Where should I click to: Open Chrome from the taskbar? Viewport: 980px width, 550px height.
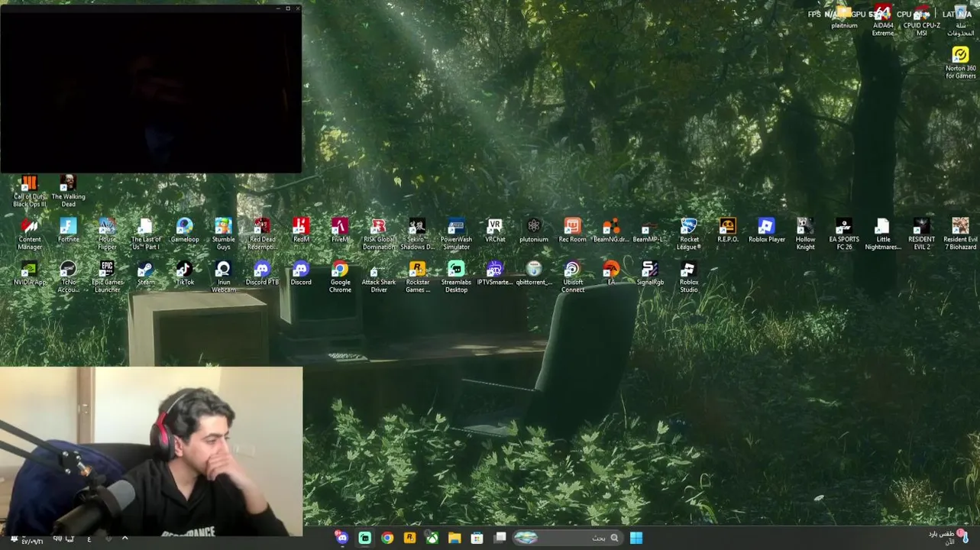point(387,538)
